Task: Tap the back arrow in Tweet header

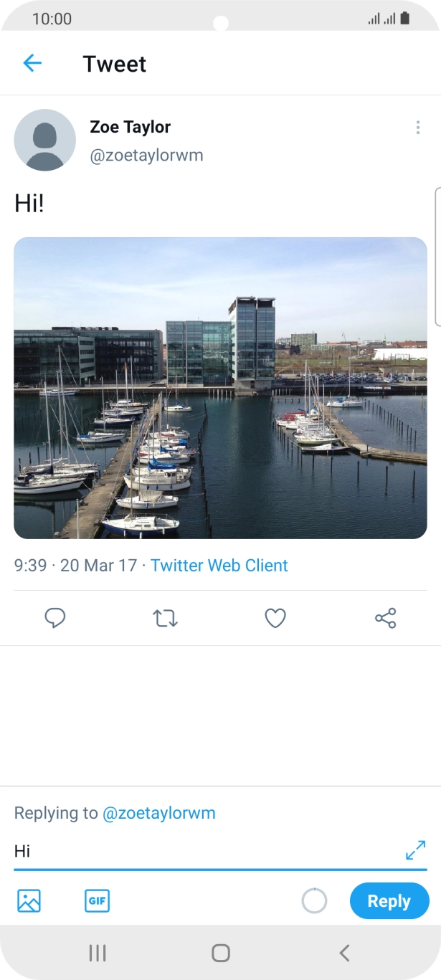Action: click(32, 64)
